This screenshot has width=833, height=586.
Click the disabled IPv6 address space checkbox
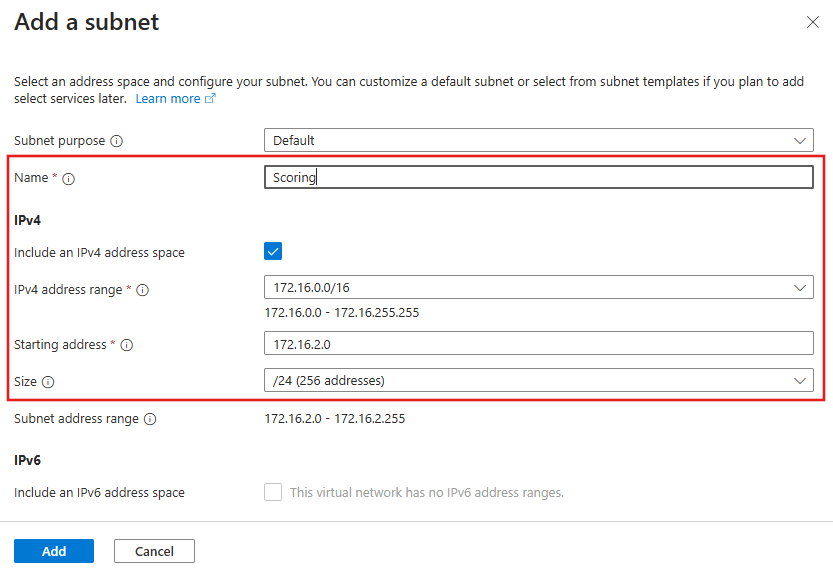[272, 491]
